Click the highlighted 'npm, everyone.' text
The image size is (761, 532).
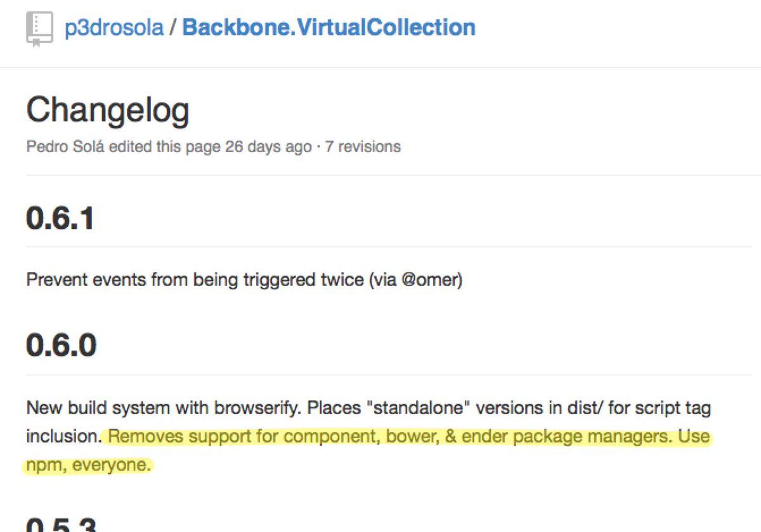coord(88,466)
